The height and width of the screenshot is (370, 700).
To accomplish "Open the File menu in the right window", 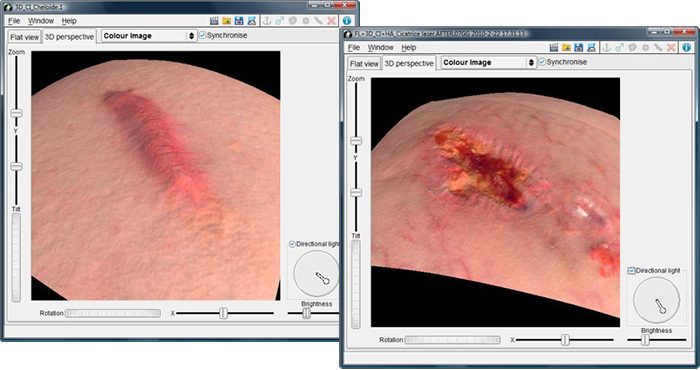I will pyautogui.click(x=354, y=47).
